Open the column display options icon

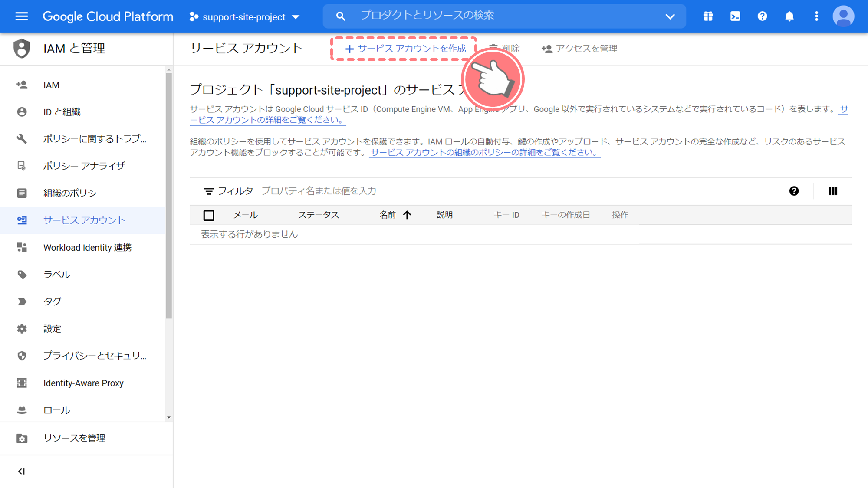(832, 191)
